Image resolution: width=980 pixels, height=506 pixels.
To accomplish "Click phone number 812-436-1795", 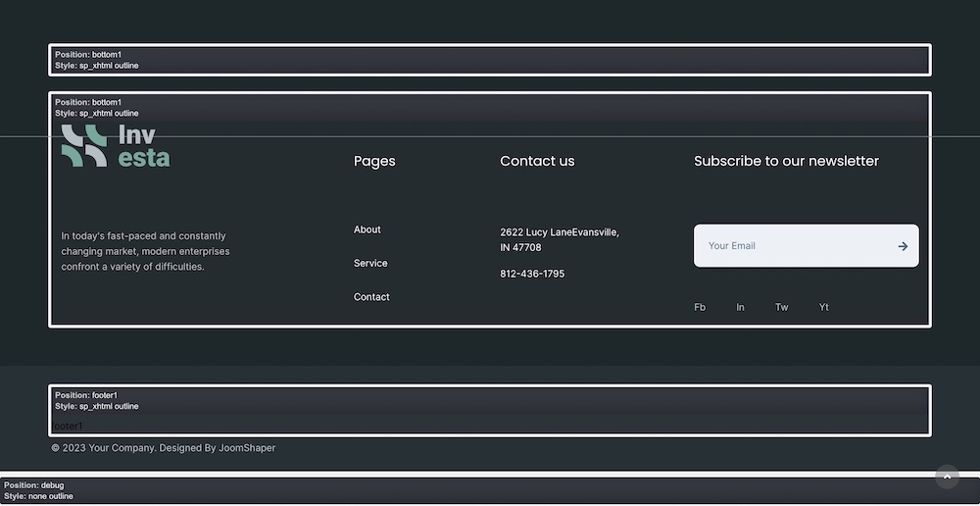I will [532, 275].
